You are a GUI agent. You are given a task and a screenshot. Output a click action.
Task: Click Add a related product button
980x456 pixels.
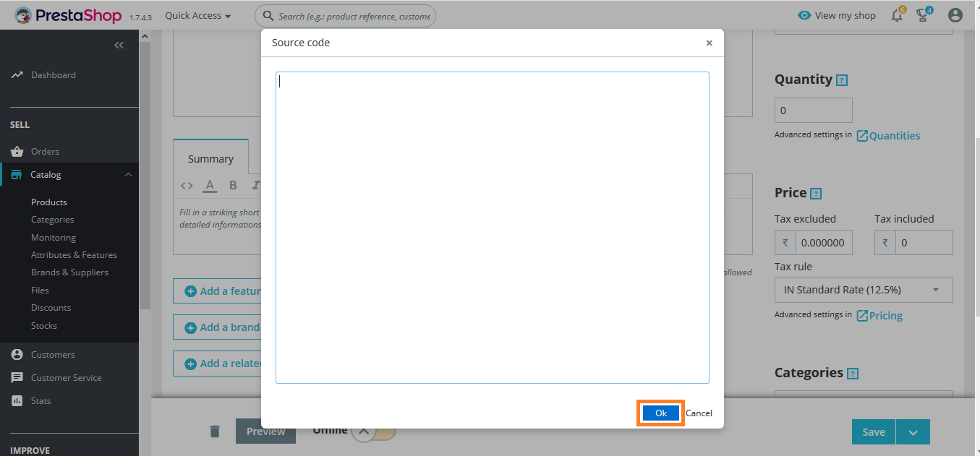point(217,363)
